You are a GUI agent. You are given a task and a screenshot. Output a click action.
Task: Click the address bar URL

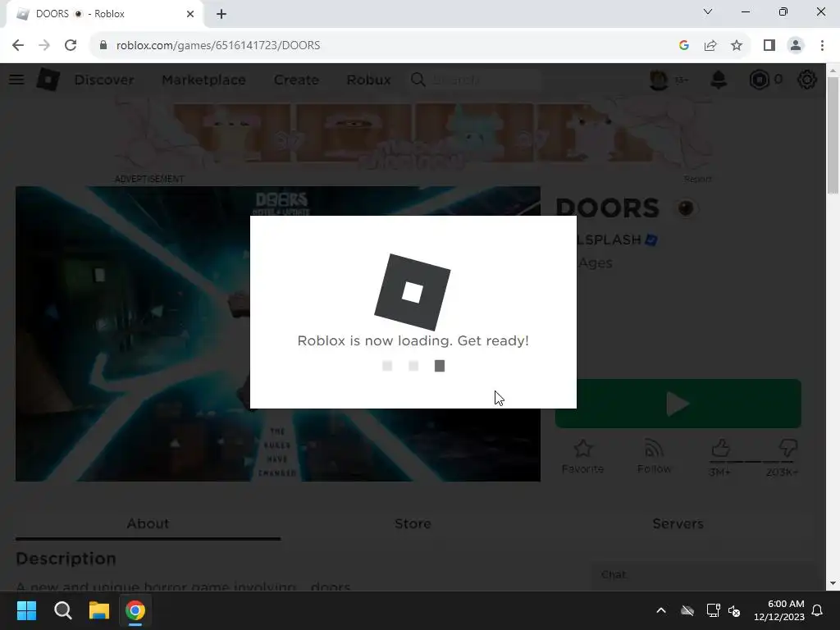(x=218, y=45)
